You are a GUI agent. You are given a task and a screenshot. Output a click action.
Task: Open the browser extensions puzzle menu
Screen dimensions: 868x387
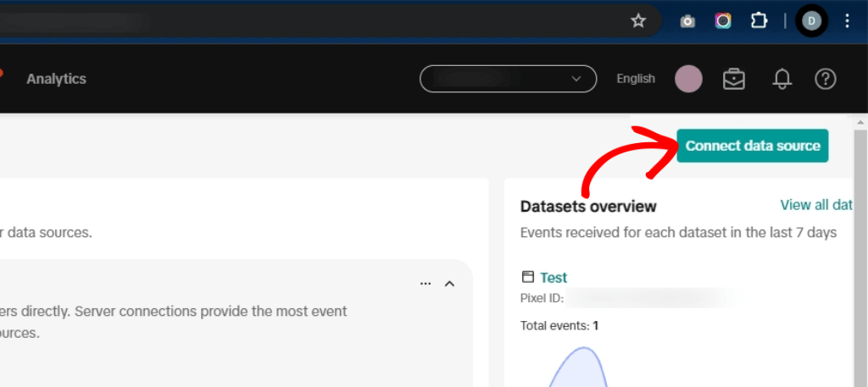click(x=759, y=21)
